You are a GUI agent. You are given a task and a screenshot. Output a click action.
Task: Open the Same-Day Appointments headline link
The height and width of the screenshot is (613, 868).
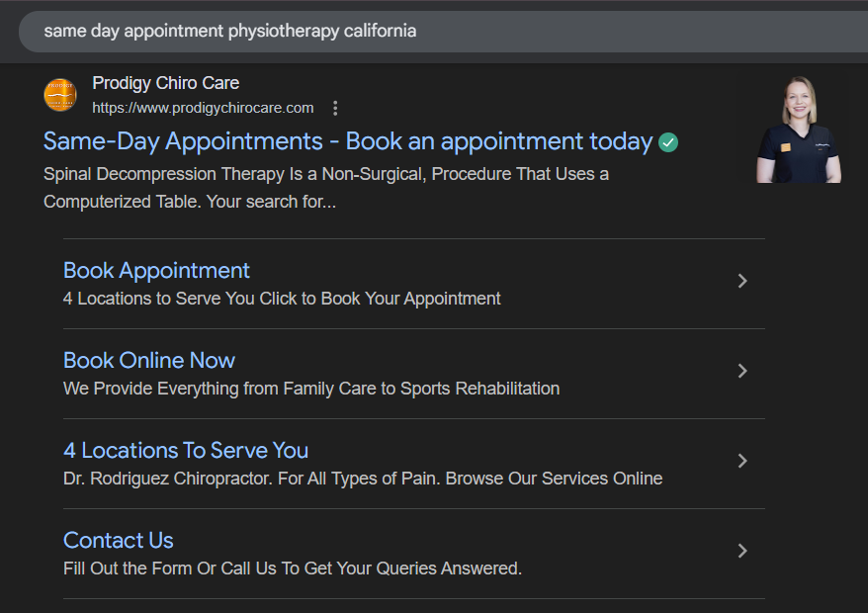(348, 141)
